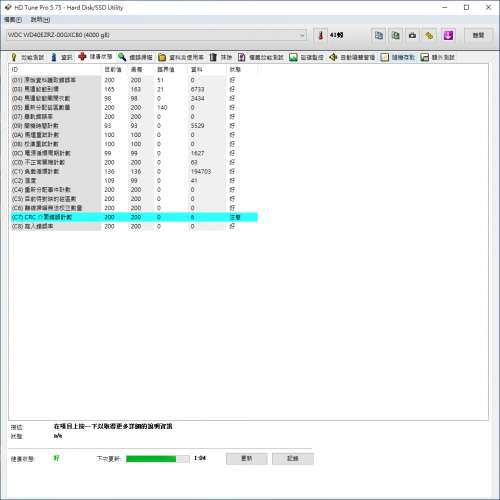Image resolution: width=500 pixels, height=500 pixels.
Task: Click data value 5529 in row (09)
Action: [x=197, y=126]
